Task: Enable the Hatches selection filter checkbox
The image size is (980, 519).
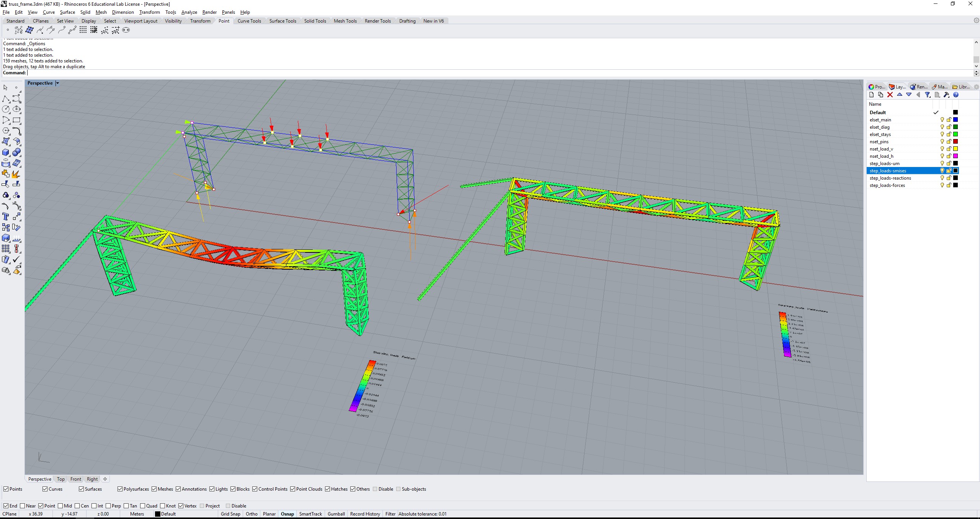Action: [328, 489]
